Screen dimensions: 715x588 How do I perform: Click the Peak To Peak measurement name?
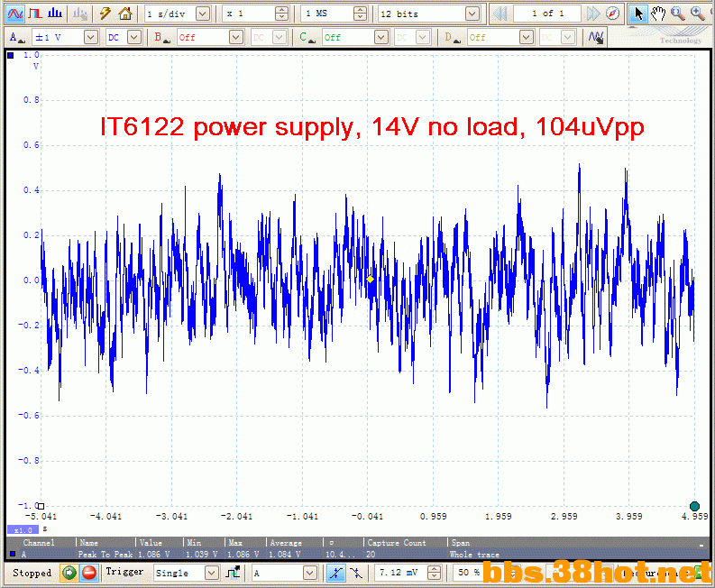[x=105, y=555]
